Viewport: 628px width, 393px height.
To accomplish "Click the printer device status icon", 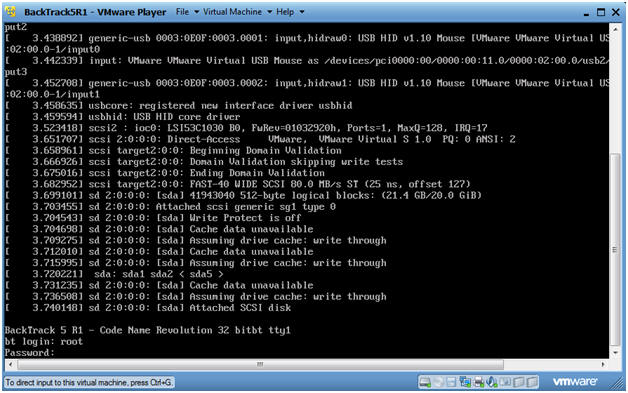I will pos(479,382).
